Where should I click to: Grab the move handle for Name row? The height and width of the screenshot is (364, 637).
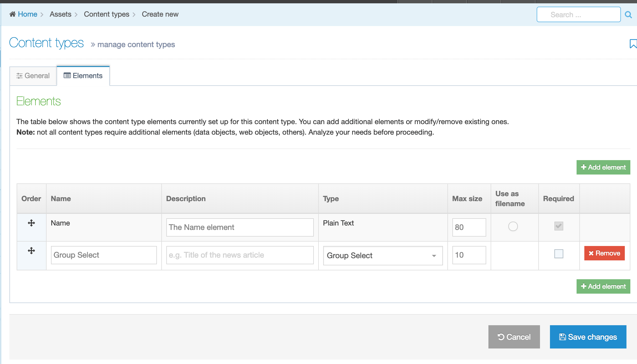31,223
